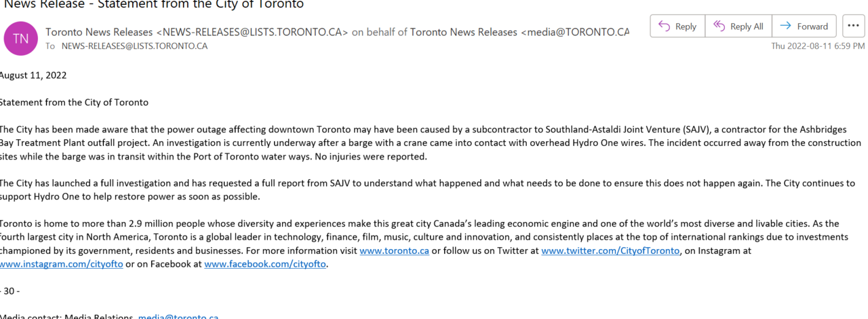Click the Reply button
Screen dimensions: 868x319
(x=677, y=26)
